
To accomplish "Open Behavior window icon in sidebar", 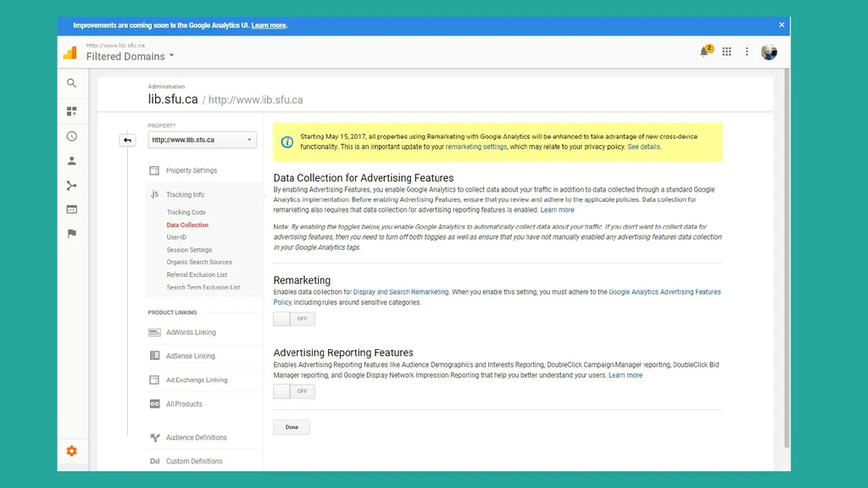I will coord(71,210).
